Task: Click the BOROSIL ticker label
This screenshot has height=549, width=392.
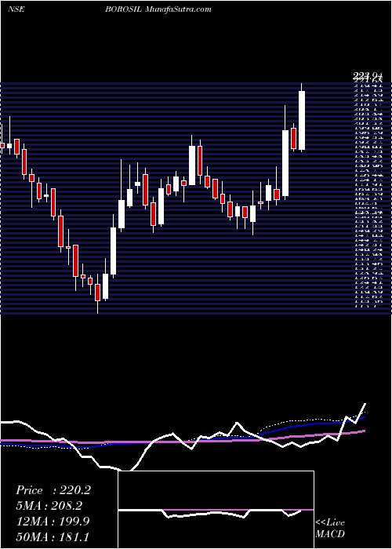Action: 123,9
